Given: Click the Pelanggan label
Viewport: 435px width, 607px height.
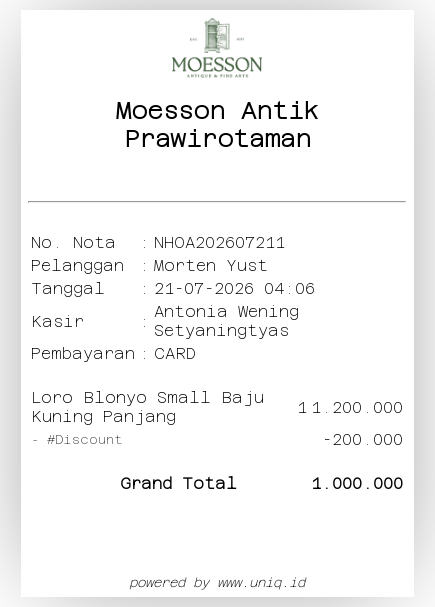Looking at the screenshot, I should [x=77, y=266].
